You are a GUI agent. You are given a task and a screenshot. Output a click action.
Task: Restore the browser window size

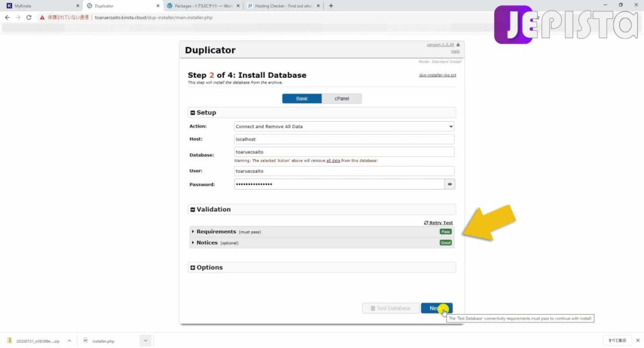coord(621,5)
